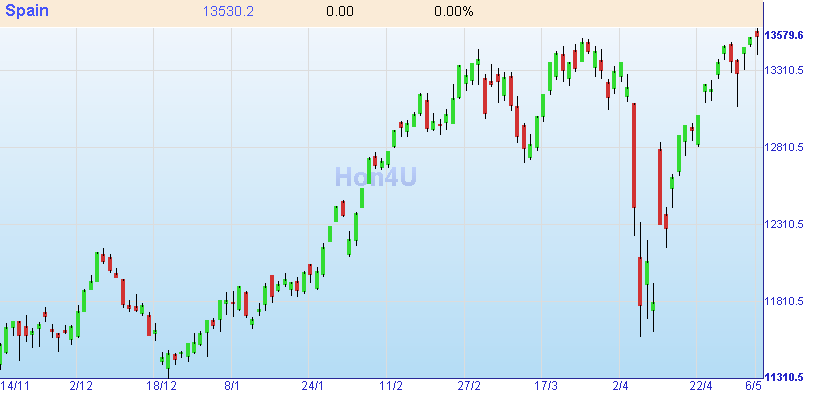Viewport: 820px width, 400px height.
Task: Click the 17/3 date label
Action: point(546,386)
